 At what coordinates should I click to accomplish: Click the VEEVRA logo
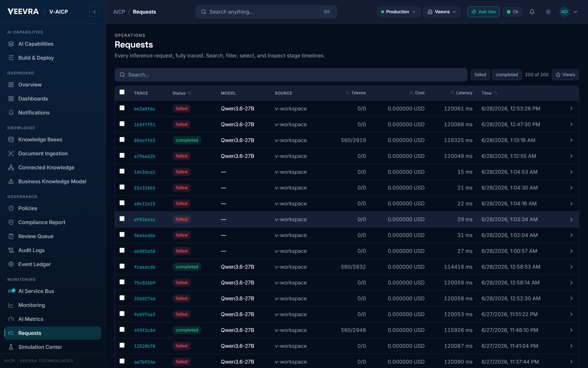(x=23, y=11)
